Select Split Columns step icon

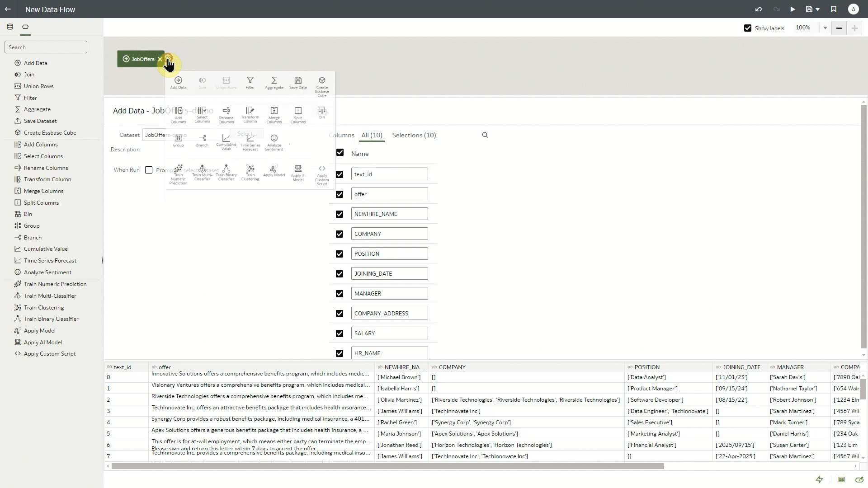point(298,114)
